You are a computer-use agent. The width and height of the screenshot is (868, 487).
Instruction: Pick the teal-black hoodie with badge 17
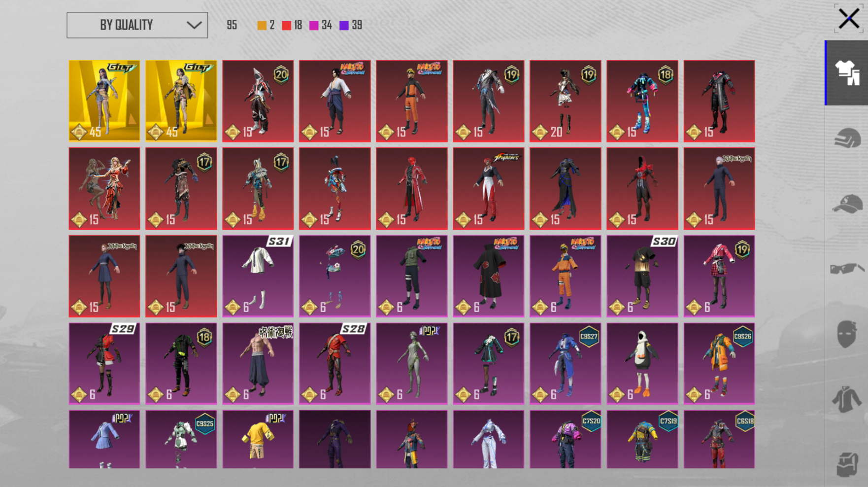[x=489, y=364]
